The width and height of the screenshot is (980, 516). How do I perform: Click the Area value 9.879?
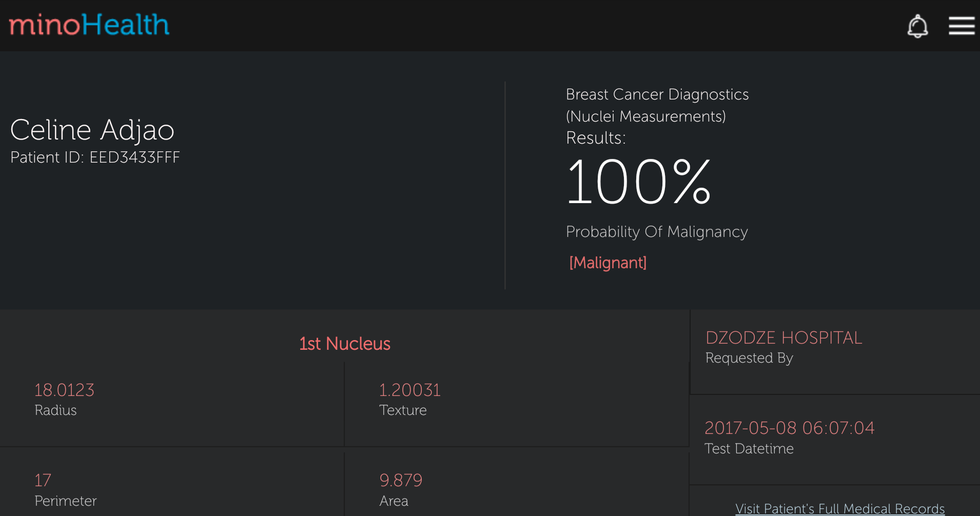pyautogui.click(x=401, y=481)
